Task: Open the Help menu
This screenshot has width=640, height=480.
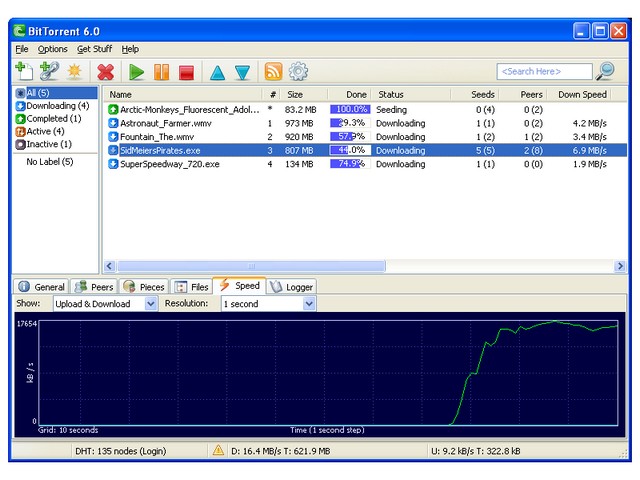Action: tap(130, 49)
